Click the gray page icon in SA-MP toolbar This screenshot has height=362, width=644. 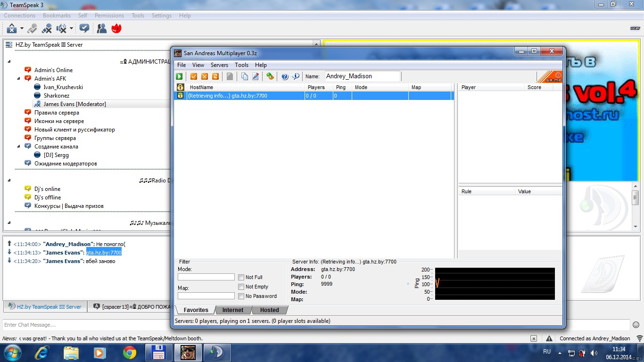[230, 76]
